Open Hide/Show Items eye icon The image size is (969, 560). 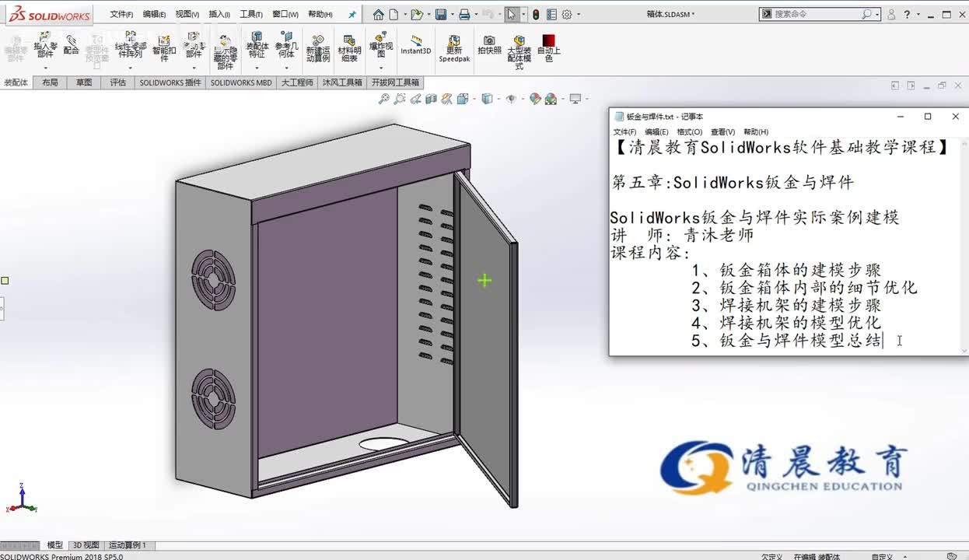coord(511,99)
